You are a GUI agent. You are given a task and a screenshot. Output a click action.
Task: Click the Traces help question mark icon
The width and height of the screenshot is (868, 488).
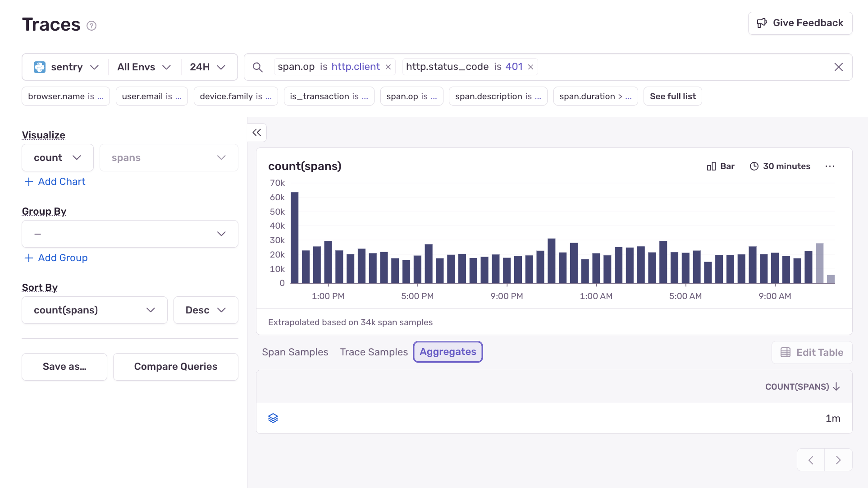91,26
